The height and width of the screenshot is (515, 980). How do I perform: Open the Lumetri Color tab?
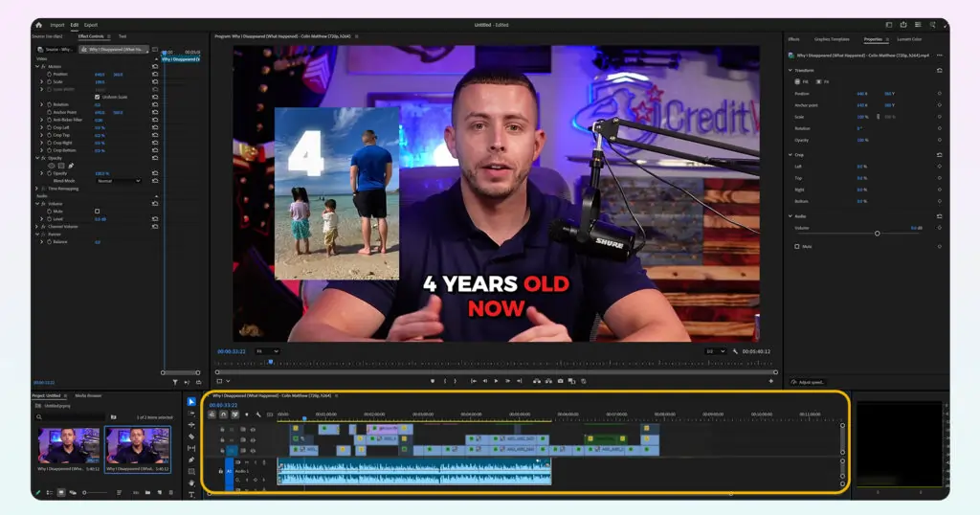[909, 39]
